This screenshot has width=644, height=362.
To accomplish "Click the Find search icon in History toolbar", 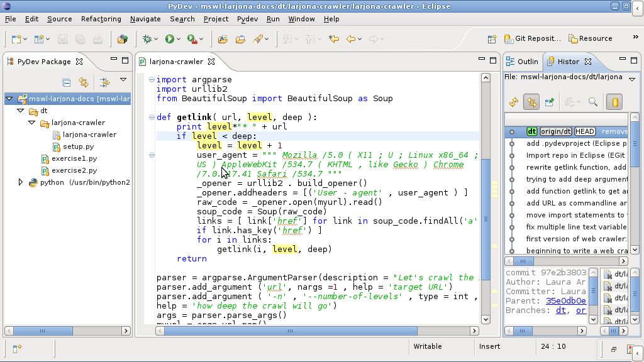I will (x=592, y=102).
